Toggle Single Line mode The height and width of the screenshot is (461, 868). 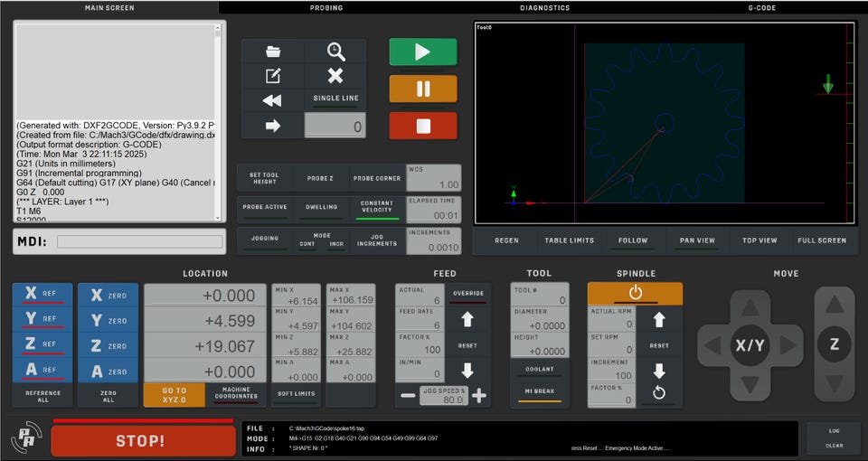pyautogui.click(x=335, y=99)
